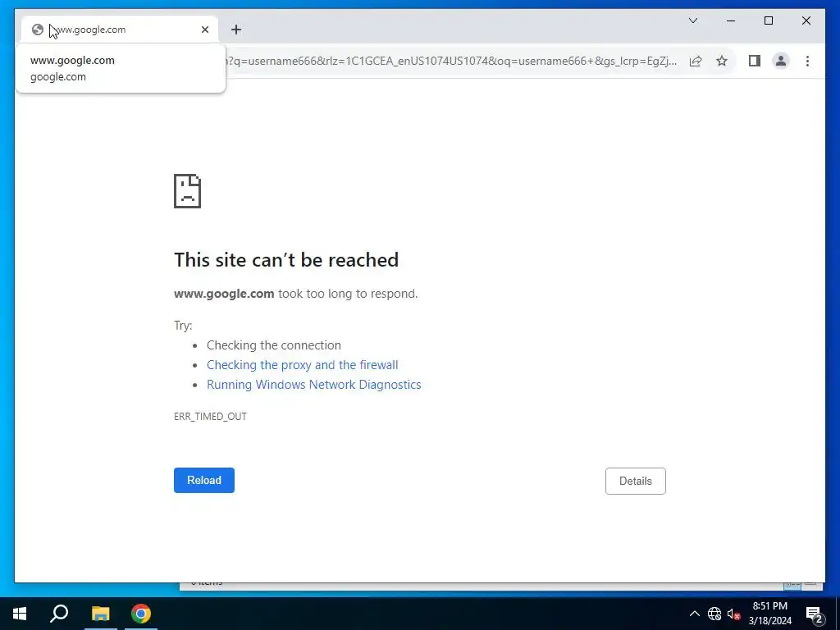Click the ERR_TIMED_OUT error code text

[210, 416]
